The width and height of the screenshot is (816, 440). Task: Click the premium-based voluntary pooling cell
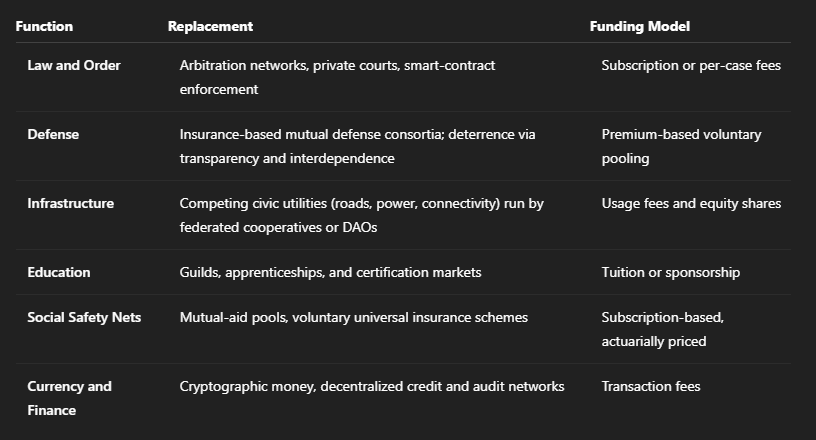[681, 146]
